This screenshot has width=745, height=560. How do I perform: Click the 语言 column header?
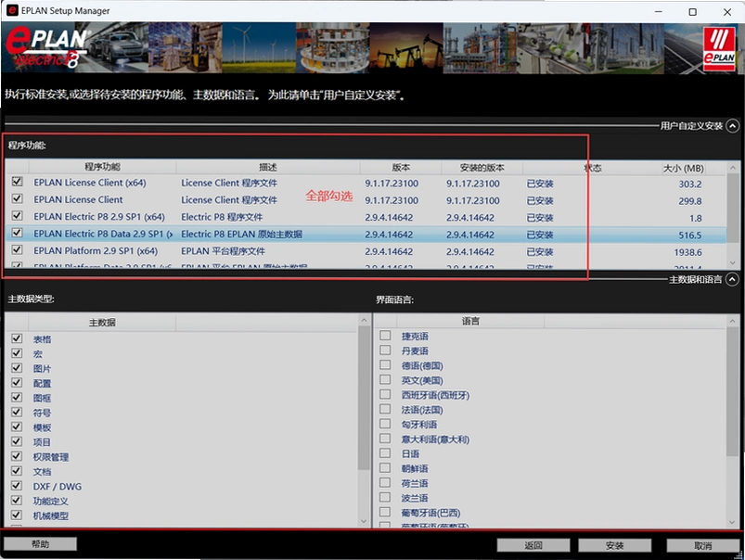point(470,321)
